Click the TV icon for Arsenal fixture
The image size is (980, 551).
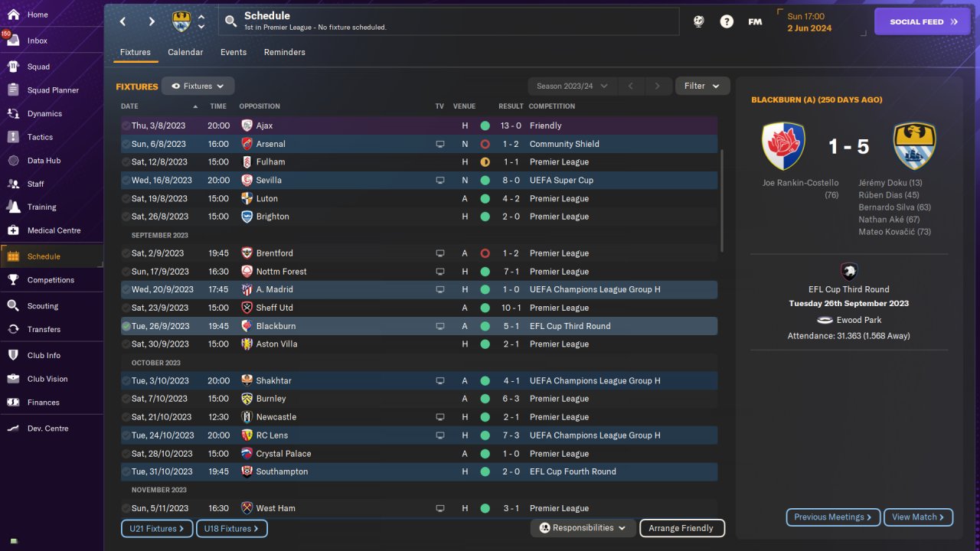439,144
